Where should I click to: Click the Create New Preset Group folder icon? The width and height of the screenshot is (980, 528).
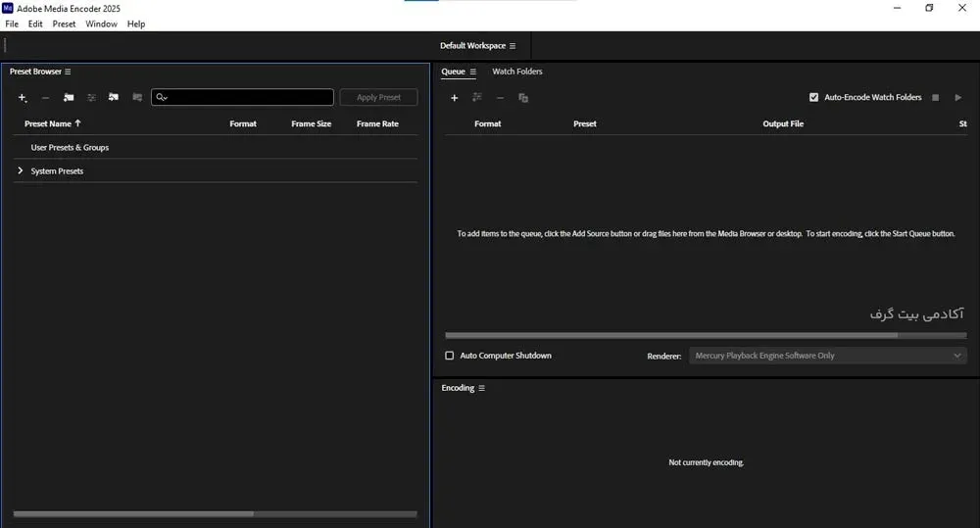coord(69,98)
